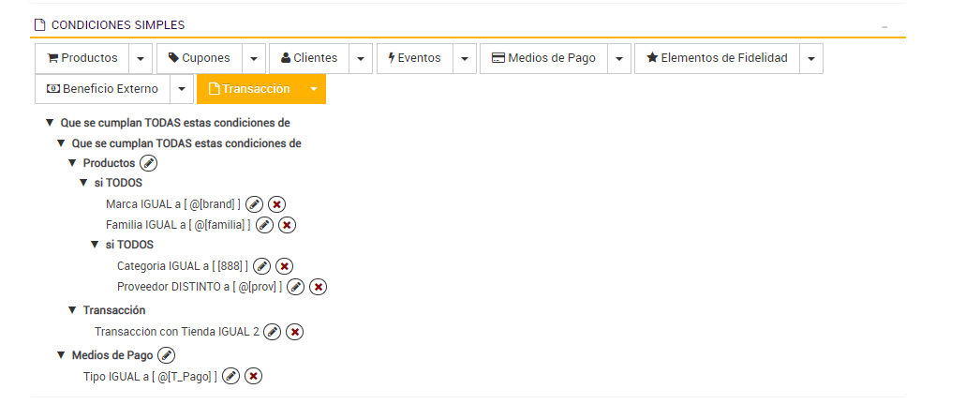Minimize the Condiciones Simples panel
Screen dimensions: 980x404
point(884,26)
